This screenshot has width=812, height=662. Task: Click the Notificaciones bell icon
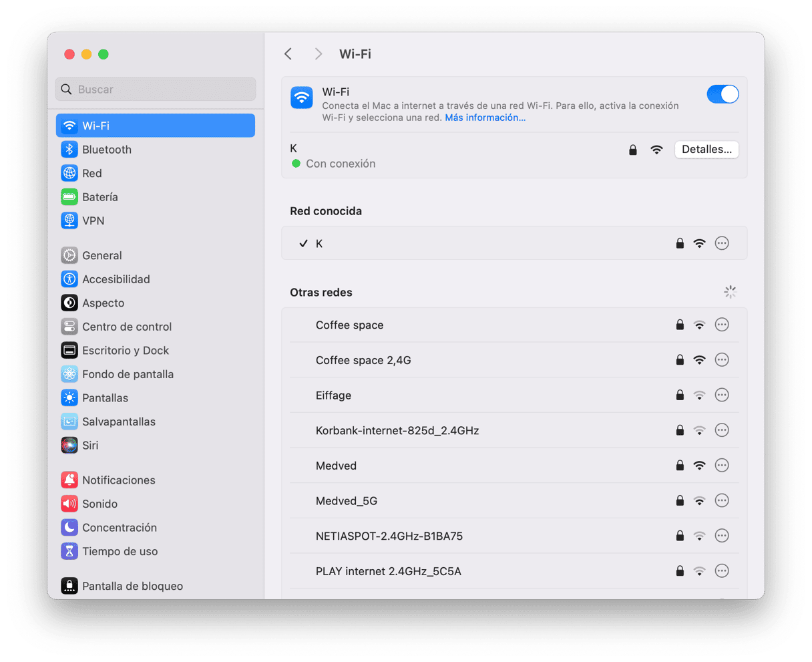tap(69, 480)
